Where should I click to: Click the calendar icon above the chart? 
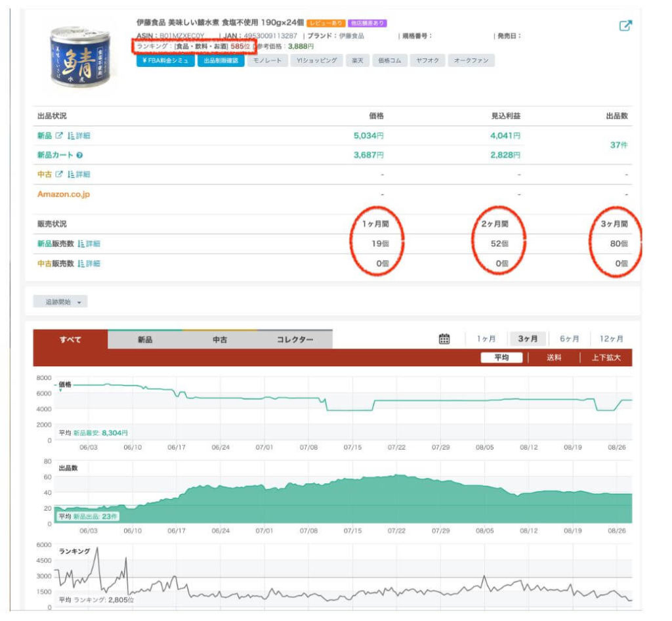coord(444,339)
